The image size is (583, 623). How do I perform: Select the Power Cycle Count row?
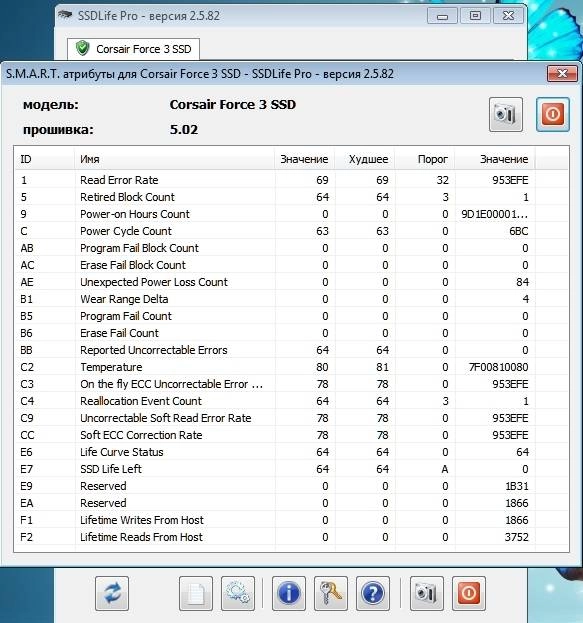tap(291, 231)
